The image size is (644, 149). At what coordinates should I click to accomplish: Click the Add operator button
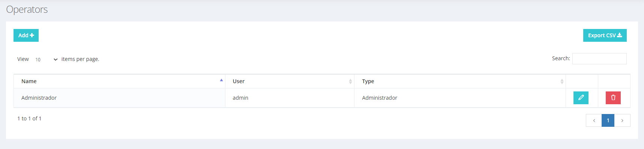(x=26, y=35)
